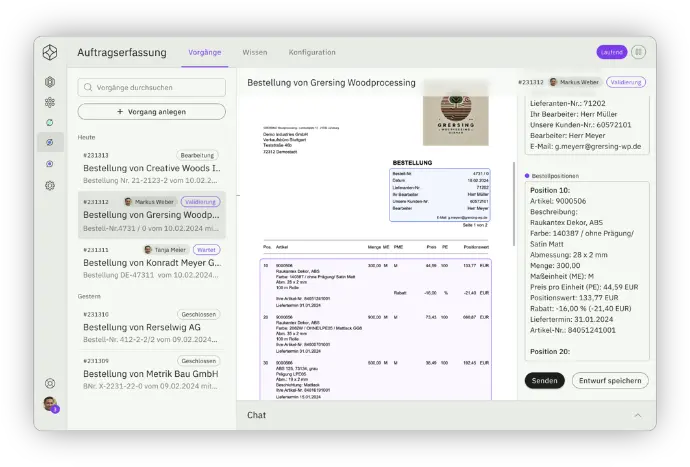Switch to the Wissen tab

pyautogui.click(x=254, y=52)
